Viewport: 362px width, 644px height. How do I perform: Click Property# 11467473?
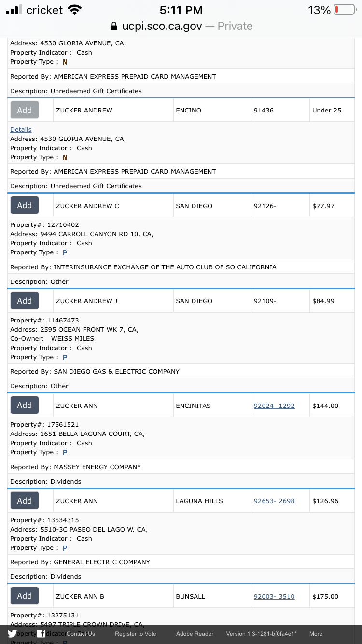pos(44,320)
